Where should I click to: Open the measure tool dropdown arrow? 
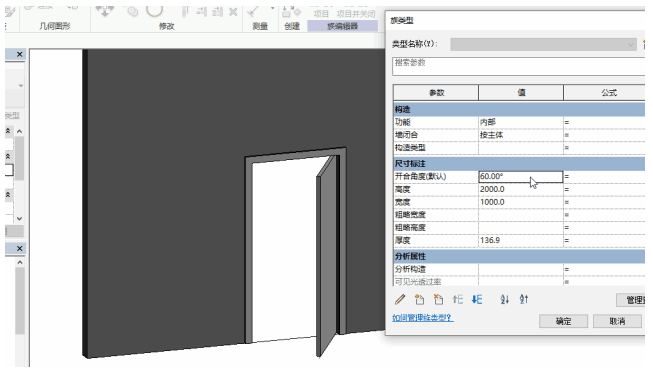tap(272, 8)
